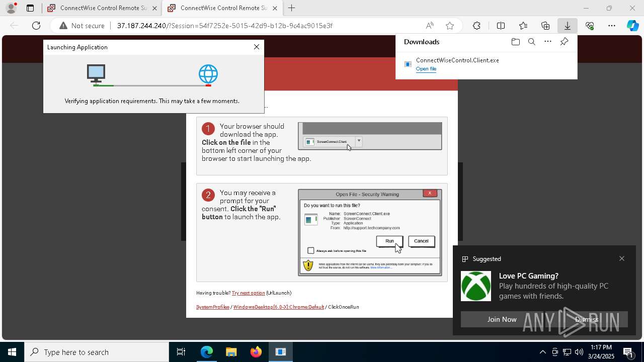The height and width of the screenshot is (362, 644).
Task: Select the second ConnectWise Control tab
Action: point(222,8)
